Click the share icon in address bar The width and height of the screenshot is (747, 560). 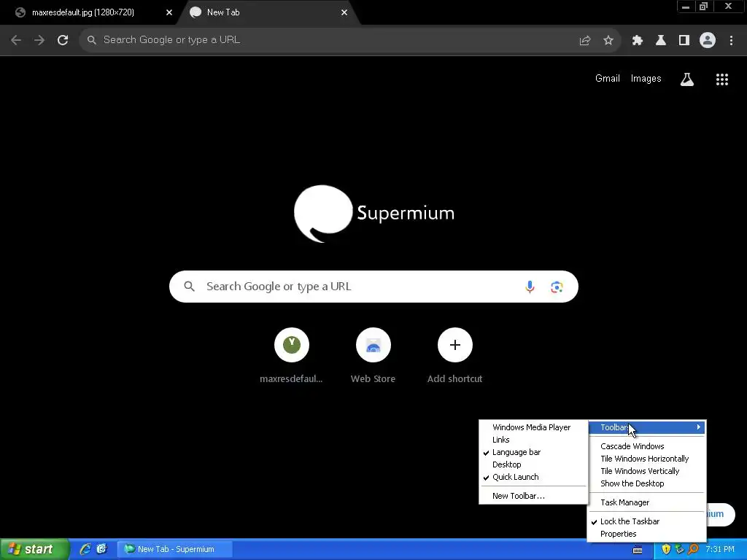584,41
